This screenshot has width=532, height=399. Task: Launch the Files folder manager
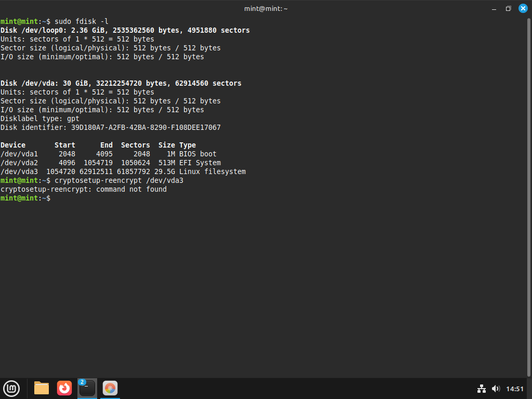(x=42, y=388)
